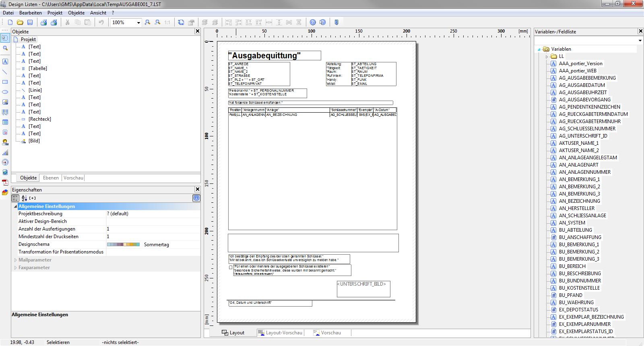The image size is (644, 346).
Task: Toggle categorized view in Eigenschaften panel
Action: [15, 198]
